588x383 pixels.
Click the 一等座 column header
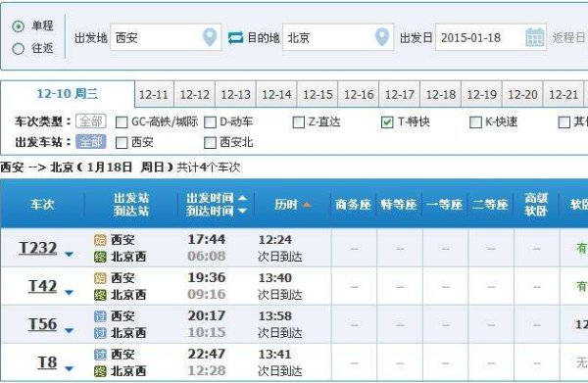pos(444,205)
